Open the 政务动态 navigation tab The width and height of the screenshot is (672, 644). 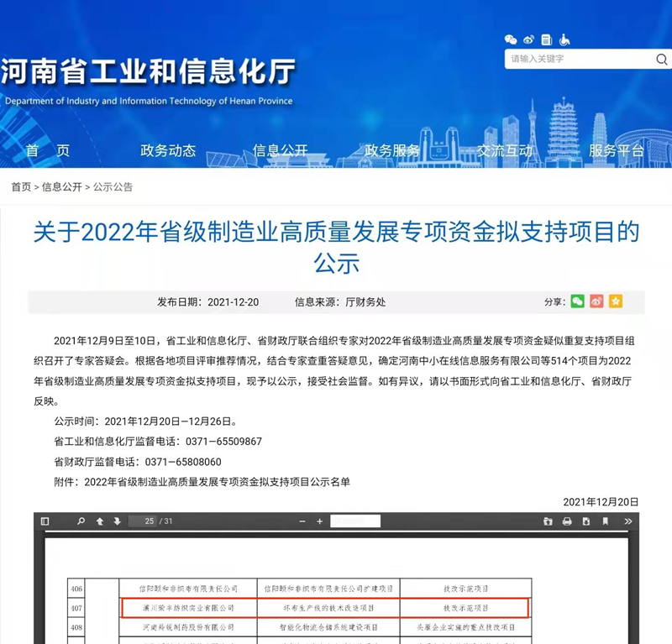coord(168,151)
